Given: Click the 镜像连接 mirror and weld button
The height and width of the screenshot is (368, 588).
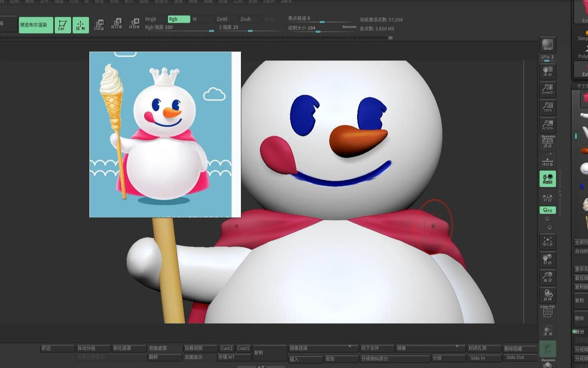Looking at the screenshot, I should [x=323, y=348].
